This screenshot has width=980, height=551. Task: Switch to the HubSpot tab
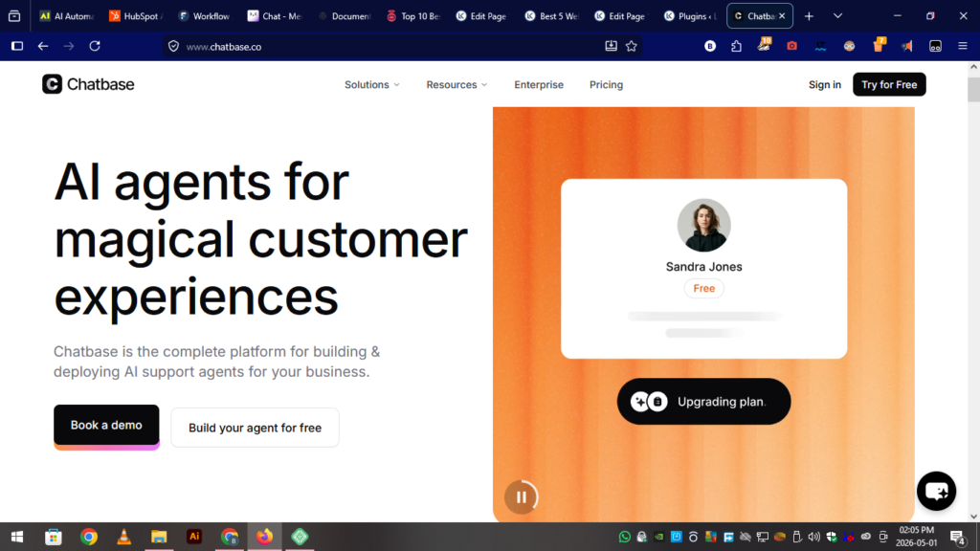coord(135,16)
